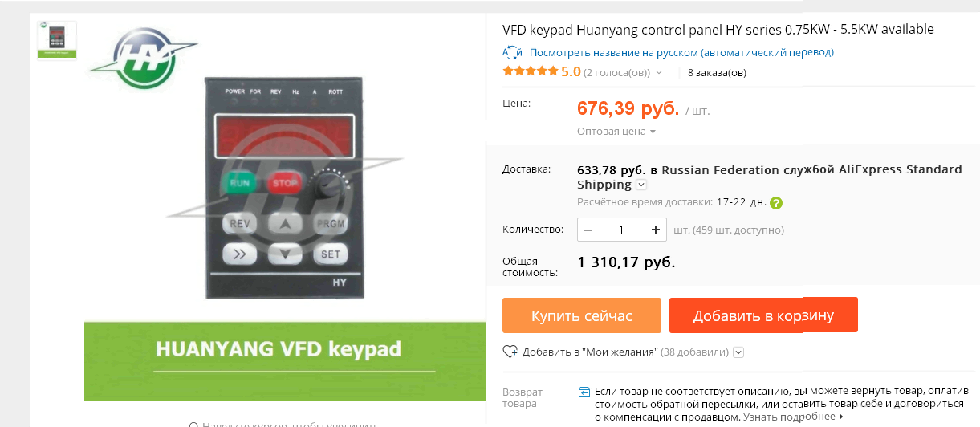Expand AliExpress Standard Shipping options dropdown
The height and width of the screenshot is (427, 980).
(x=640, y=185)
